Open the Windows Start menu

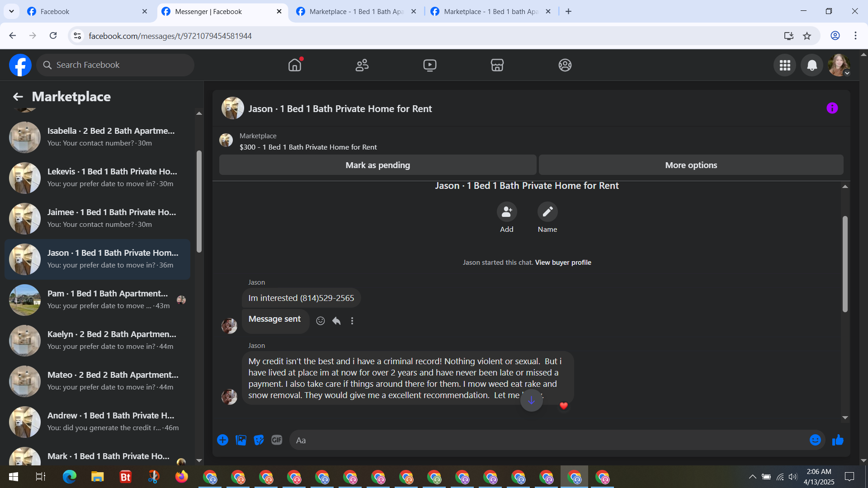point(14,477)
